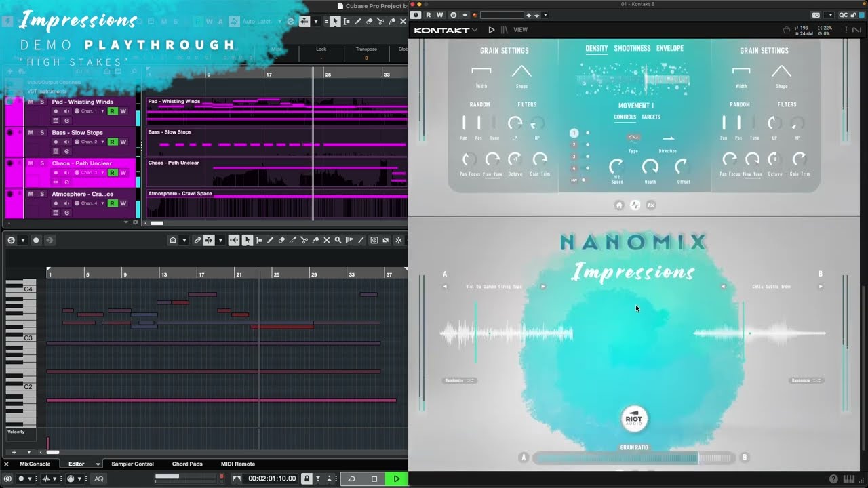
Task: Toggle the Kontakt plugin bypass power button
Action: click(x=416, y=14)
